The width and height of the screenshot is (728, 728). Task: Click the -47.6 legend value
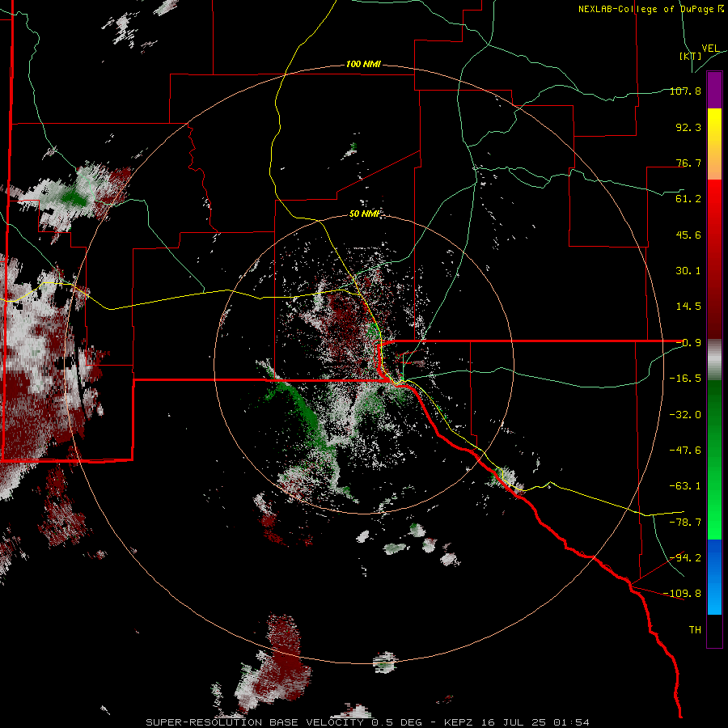pyautogui.click(x=685, y=451)
